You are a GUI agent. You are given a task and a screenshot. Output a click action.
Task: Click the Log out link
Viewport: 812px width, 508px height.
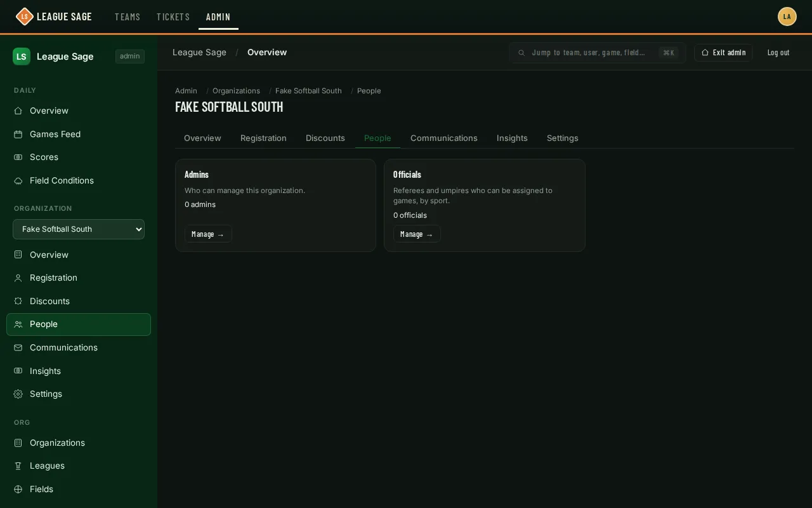click(778, 53)
